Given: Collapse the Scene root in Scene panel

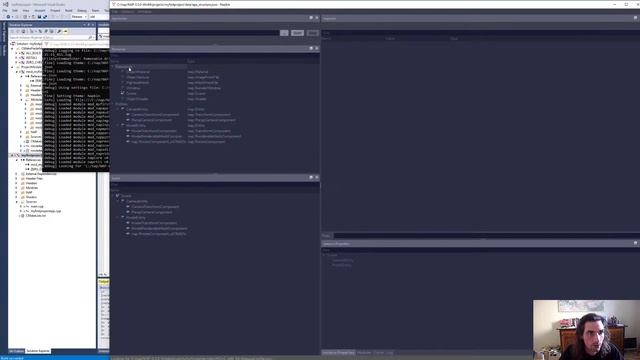Looking at the screenshot, I should click(x=113, y=196).
